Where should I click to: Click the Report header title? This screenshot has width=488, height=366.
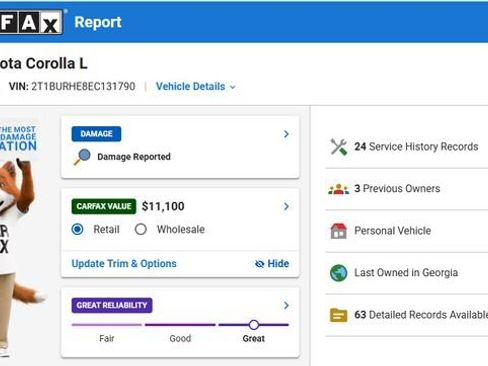(98, 22)
